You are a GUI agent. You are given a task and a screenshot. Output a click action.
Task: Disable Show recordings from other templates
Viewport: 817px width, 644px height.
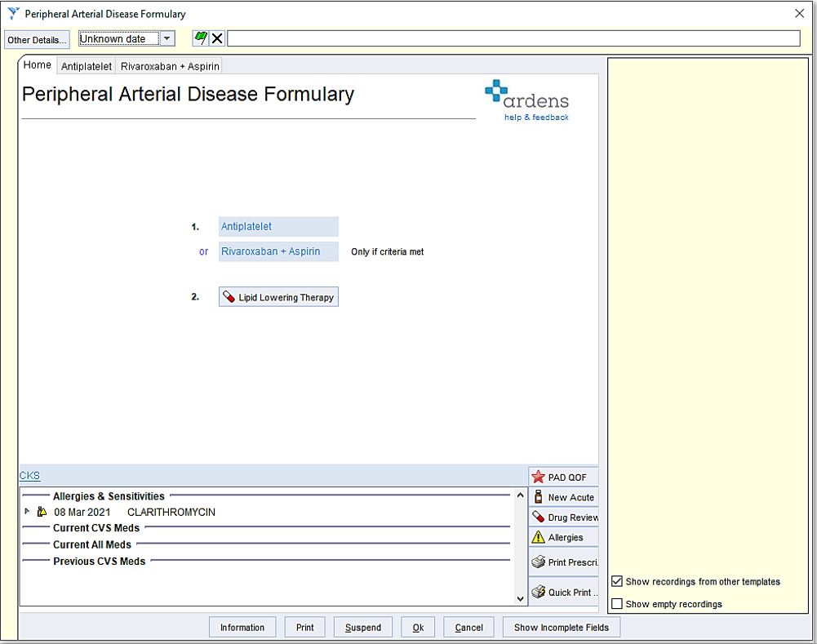pyautogui.click(x=616, y=581)
